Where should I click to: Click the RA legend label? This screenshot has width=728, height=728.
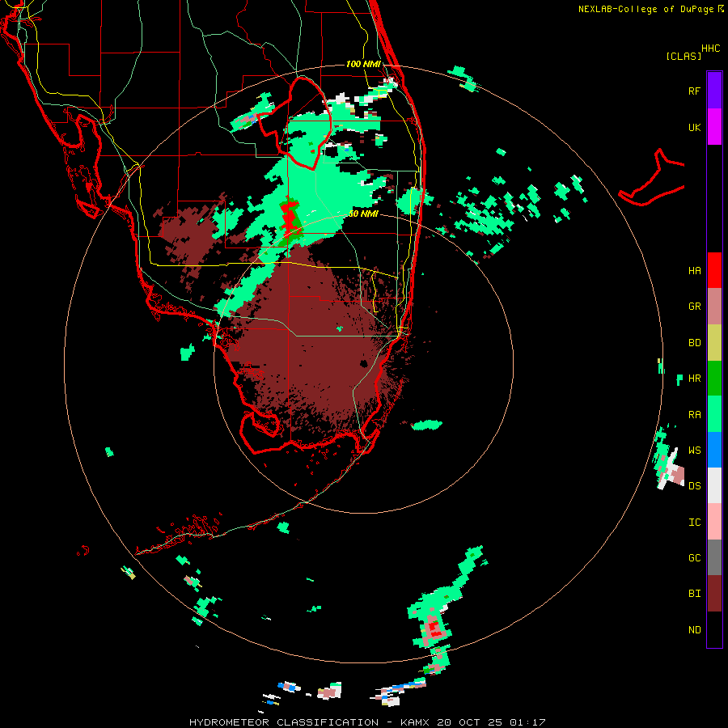[694, 415]
